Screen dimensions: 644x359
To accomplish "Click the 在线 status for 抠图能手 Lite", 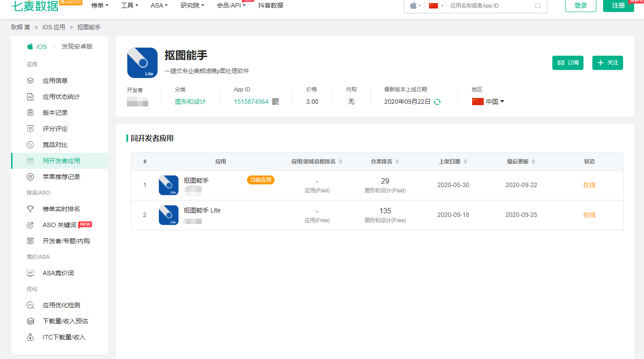I will click(589, 215).
